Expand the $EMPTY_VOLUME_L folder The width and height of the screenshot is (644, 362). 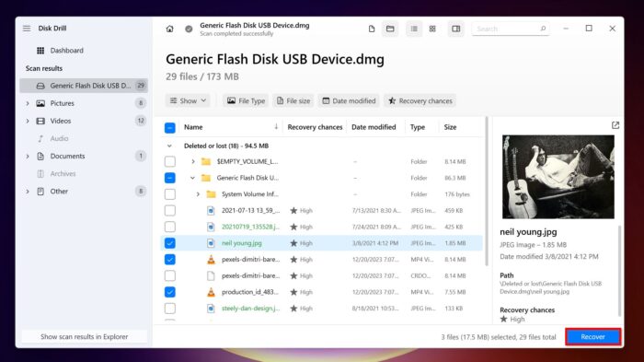point(192,162)
